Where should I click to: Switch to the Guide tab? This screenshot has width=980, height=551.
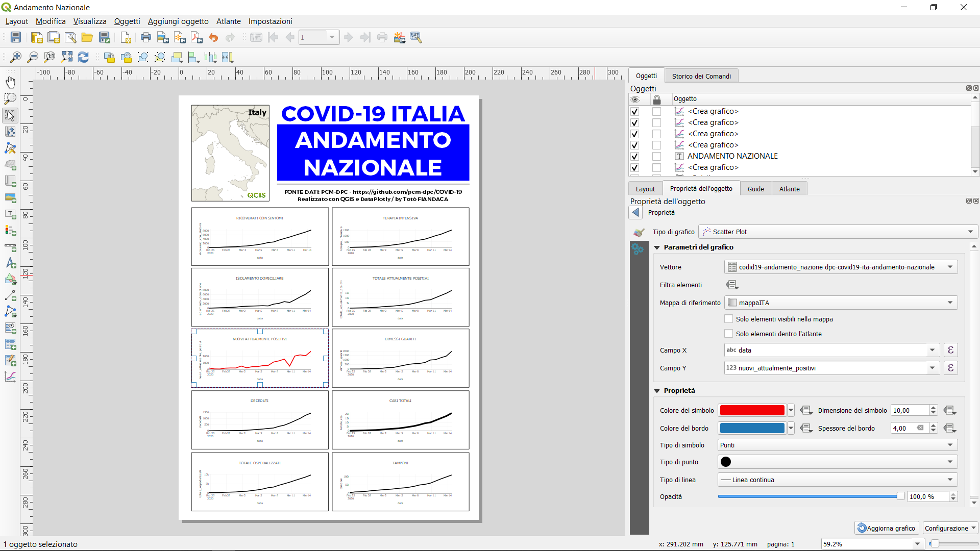[x=755, y=189]
